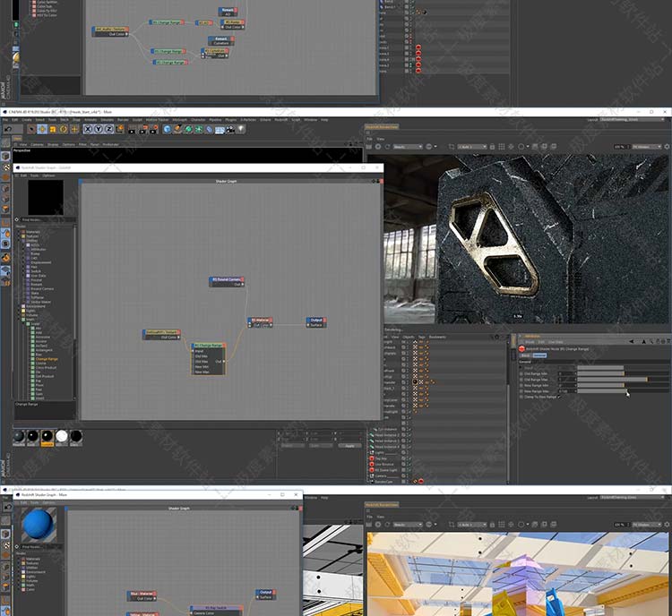
Task: Click the Floor environment icon
Action: 220,129
